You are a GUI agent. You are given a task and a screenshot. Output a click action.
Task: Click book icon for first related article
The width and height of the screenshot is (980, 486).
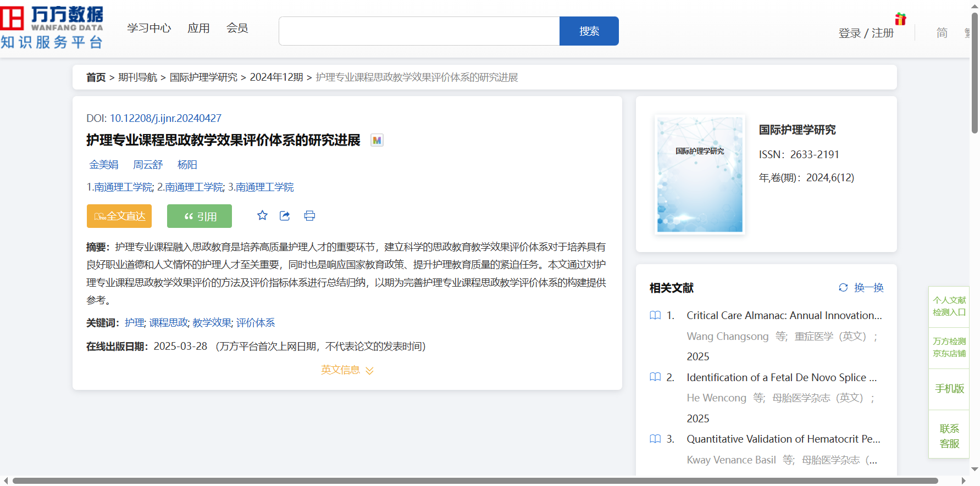(655, 315)
